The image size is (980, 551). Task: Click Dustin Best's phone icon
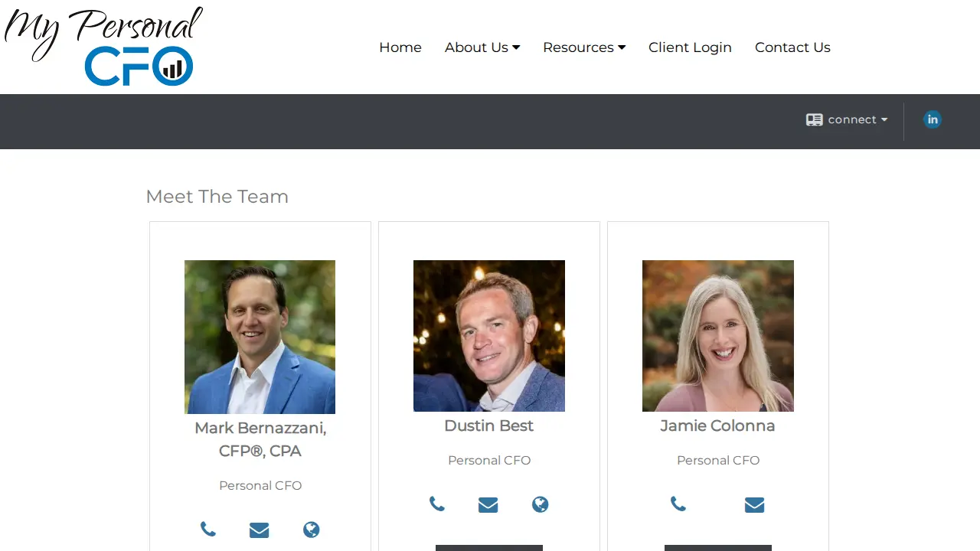[437, 504]
